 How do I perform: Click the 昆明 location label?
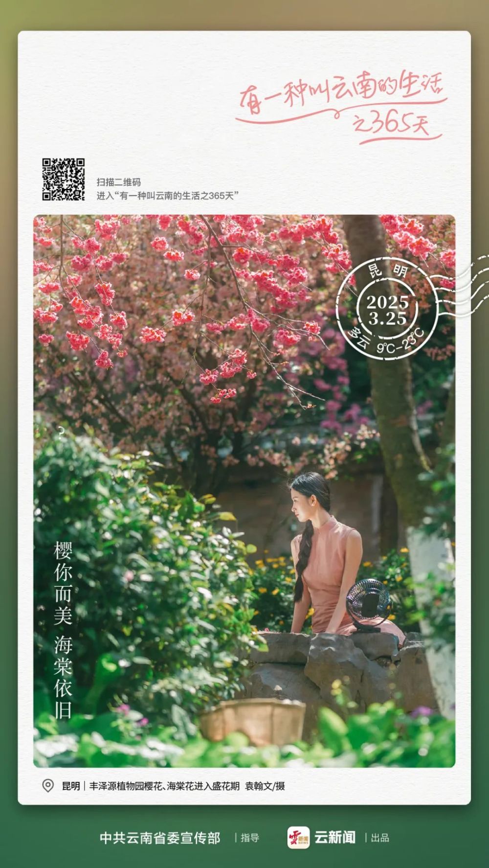point(70,786)
